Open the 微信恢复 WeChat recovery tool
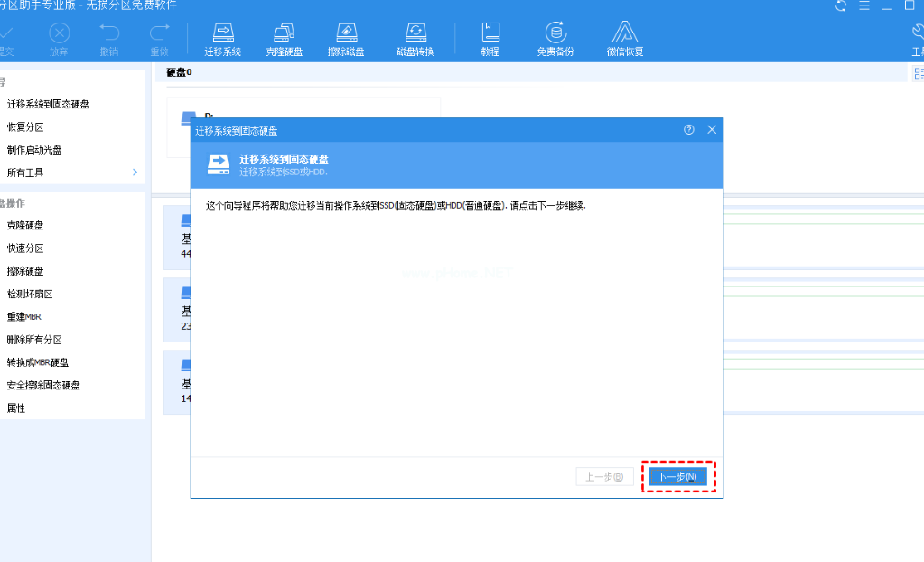The height and width of the screenshot is (562, 924). (x=625, y=39)
